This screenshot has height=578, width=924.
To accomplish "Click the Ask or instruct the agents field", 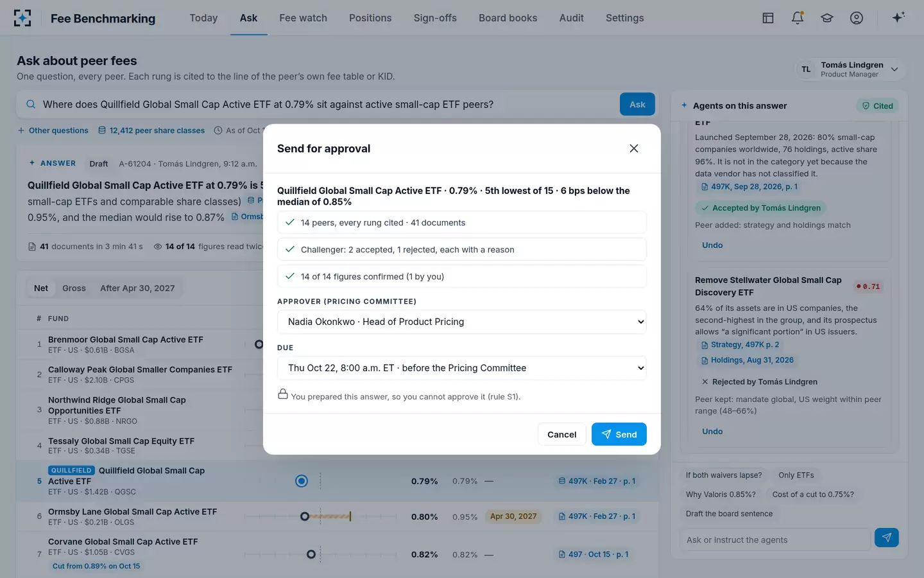I will pyautogui.click(x=774, y=540).
